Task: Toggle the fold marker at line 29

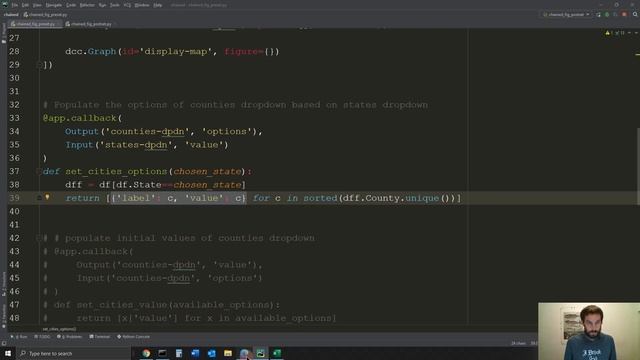Action: click(39, 65)
